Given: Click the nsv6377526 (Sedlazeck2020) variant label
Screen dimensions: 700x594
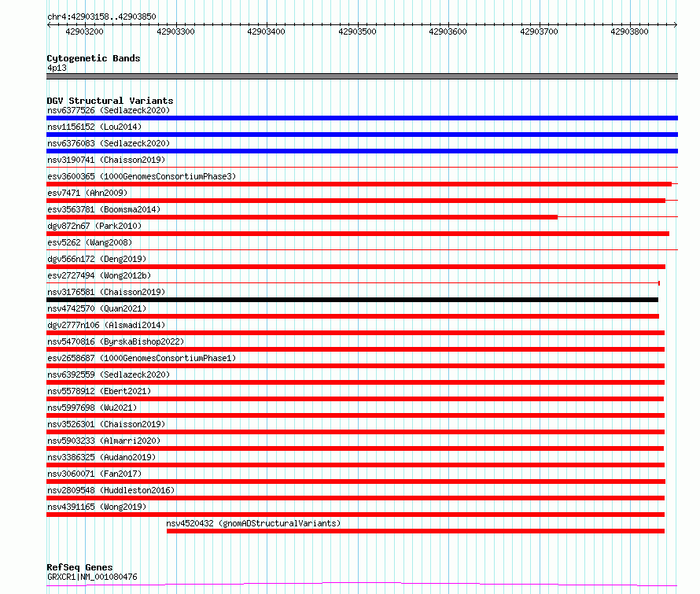Looking at the screenshot, I should click(x=109, y=110).
